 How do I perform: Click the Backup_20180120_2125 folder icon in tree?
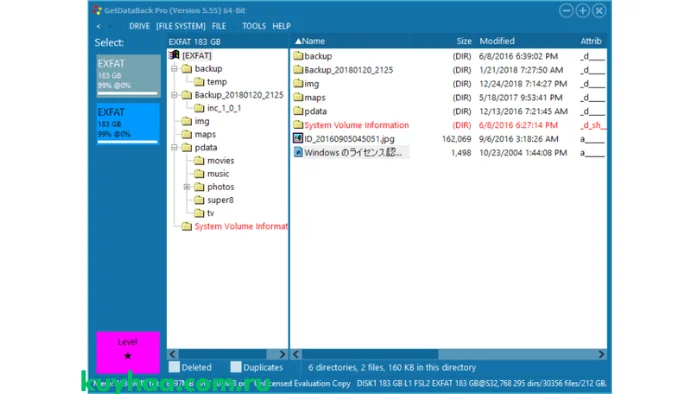coord(187,95)
